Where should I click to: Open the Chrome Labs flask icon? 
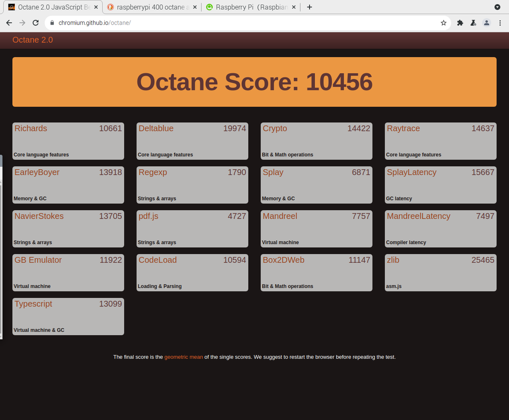coord(473,23)
